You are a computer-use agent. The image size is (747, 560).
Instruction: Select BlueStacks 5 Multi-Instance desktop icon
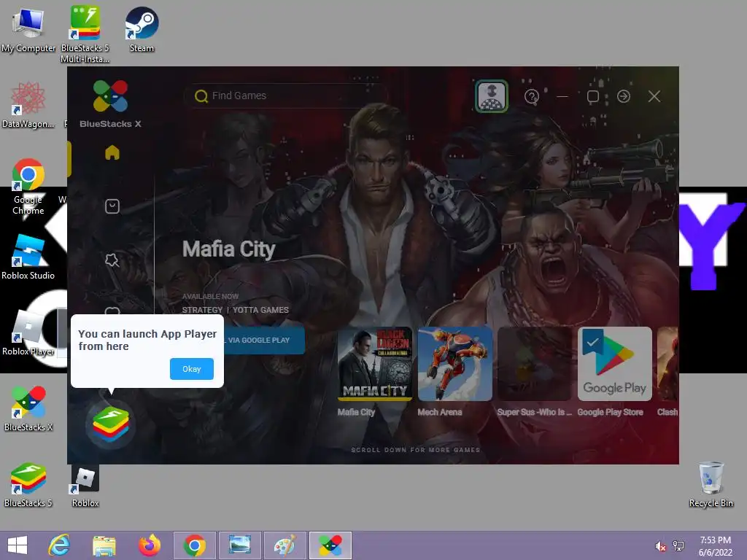click(85, 34)
